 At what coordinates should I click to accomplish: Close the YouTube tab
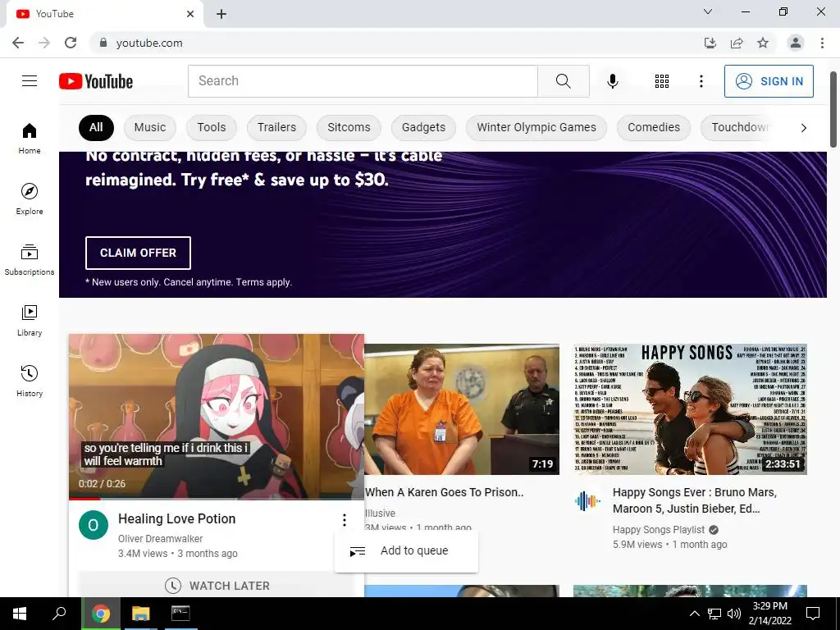(190, 14)
